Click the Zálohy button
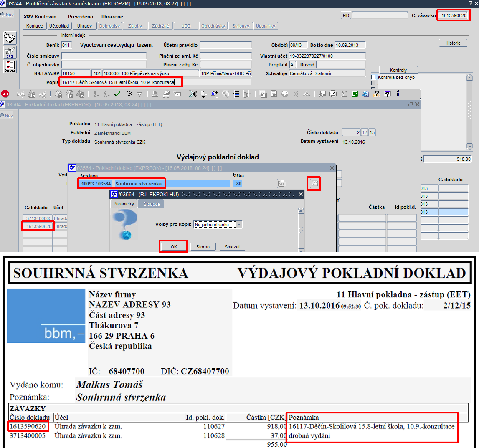This screenshot has width=479, height=448. (135, 26)
